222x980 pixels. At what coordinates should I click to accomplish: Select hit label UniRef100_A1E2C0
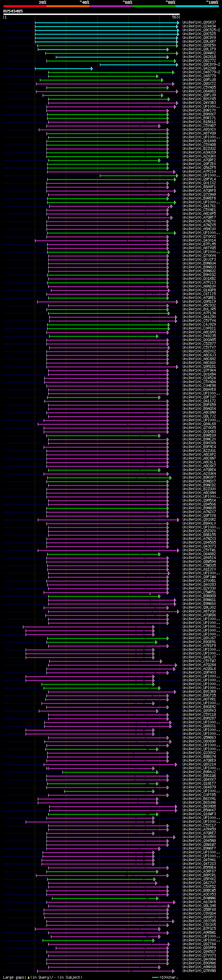tap(199, 569)
